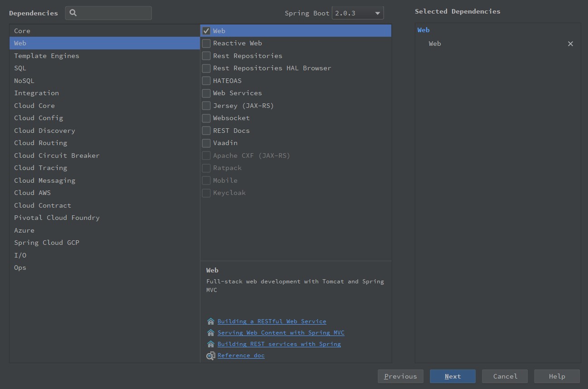Select the I/O category
Viewport: 588px width, 389px height.
(x=104, y=255)
